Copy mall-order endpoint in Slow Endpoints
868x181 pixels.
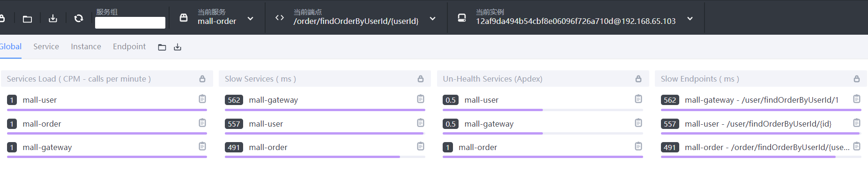(857, 146)
